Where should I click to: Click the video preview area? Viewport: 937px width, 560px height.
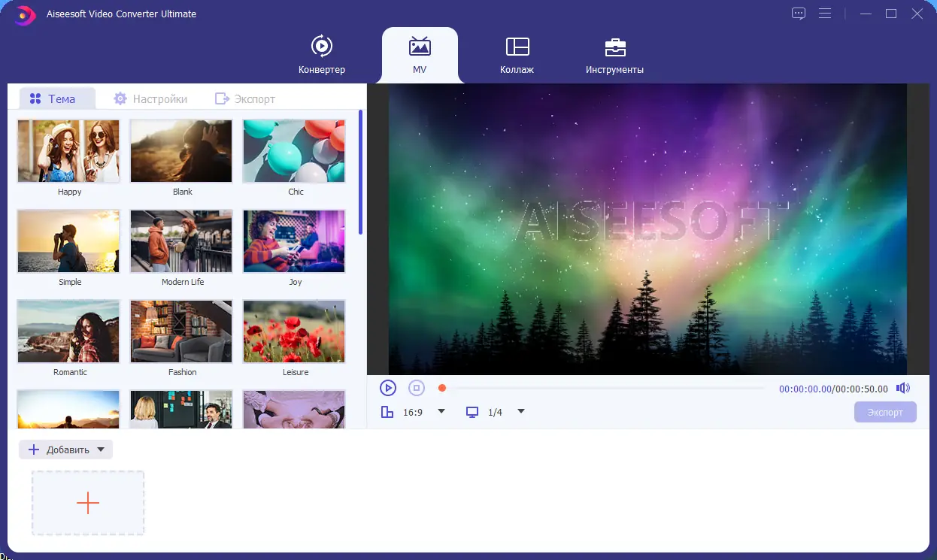point(647,229)
